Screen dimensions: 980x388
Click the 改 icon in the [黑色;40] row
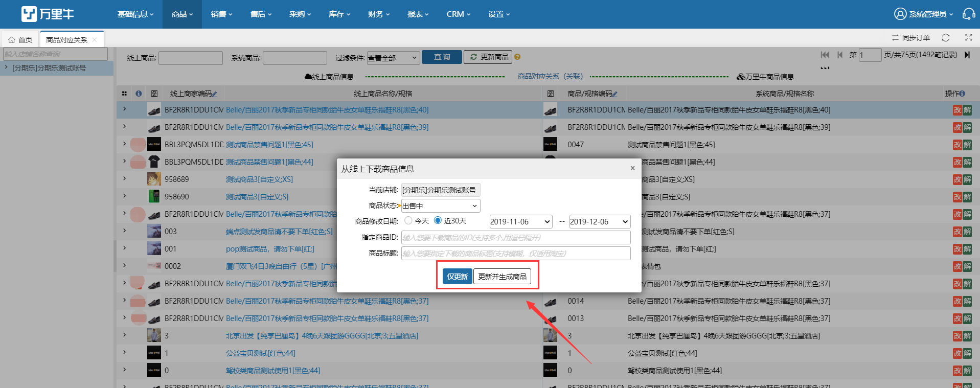point(958,110)
